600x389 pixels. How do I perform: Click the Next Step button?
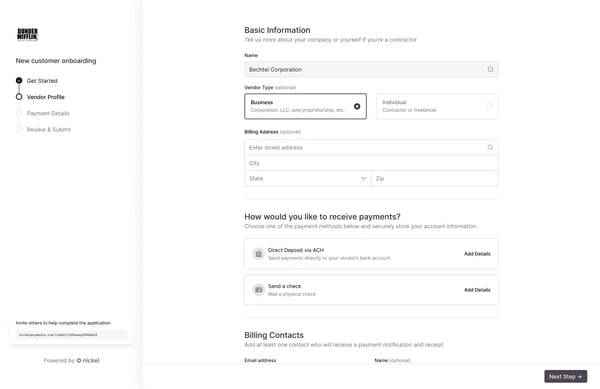(x=566, y=376)
